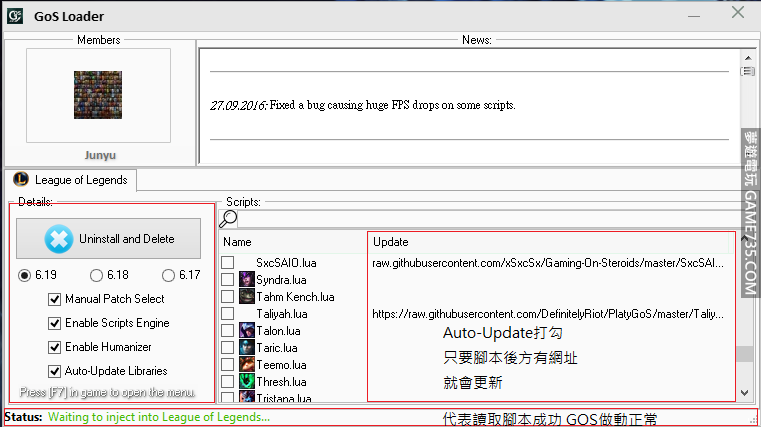Screen dimensions: 761x427
Task: Click the Syndra champion icon
Action: (247, 279)
